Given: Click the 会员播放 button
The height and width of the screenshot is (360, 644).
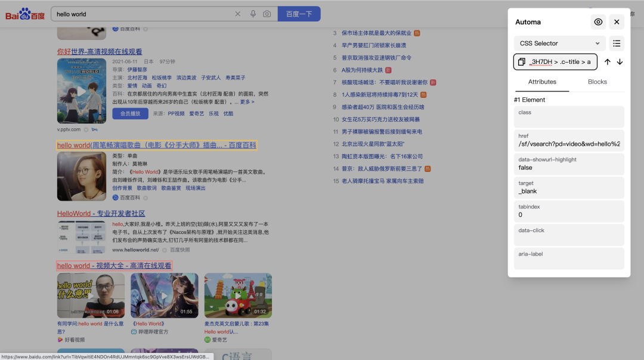Looking at the screenshot, I should click(130, 113).
